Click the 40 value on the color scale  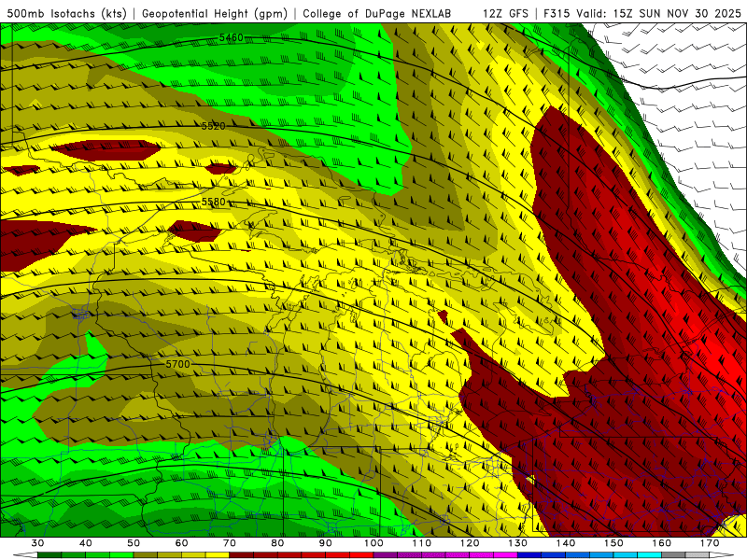click(85, 543)
